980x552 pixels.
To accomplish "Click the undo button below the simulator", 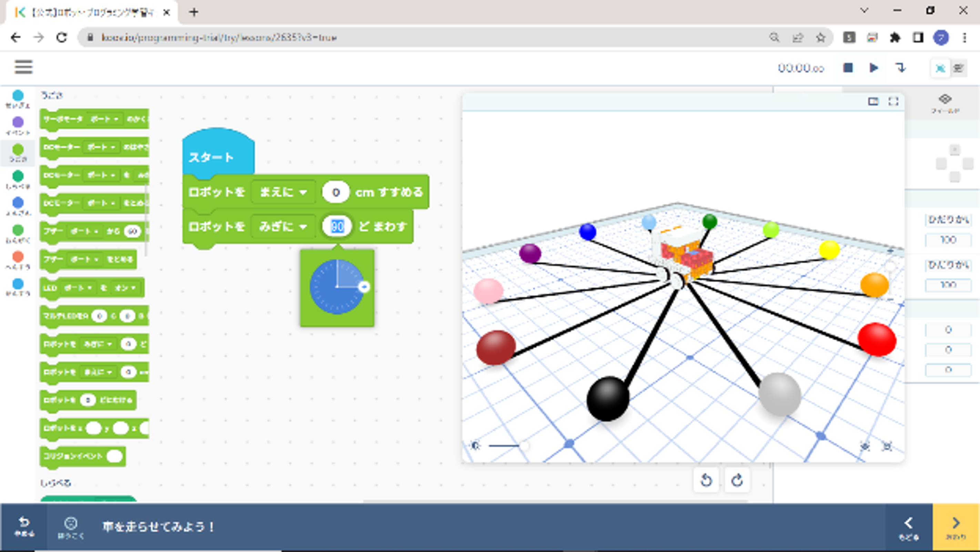I will [x=706, y=480].
